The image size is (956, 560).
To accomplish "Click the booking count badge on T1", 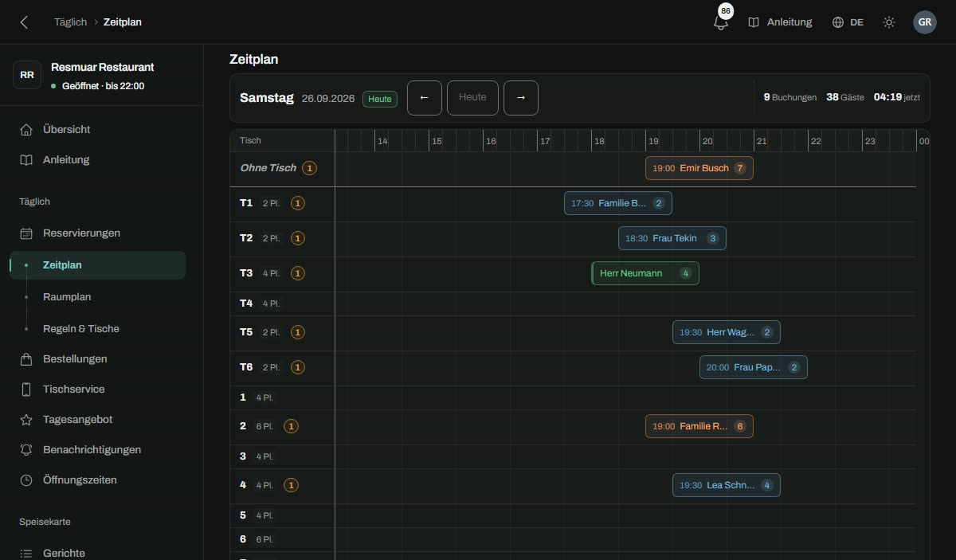I will (x=298, y=203).
